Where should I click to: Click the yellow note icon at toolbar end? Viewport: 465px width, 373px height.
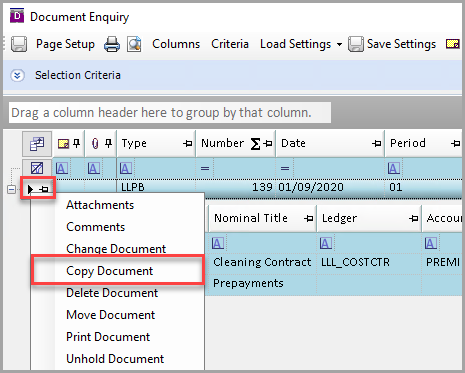[453, 44]
